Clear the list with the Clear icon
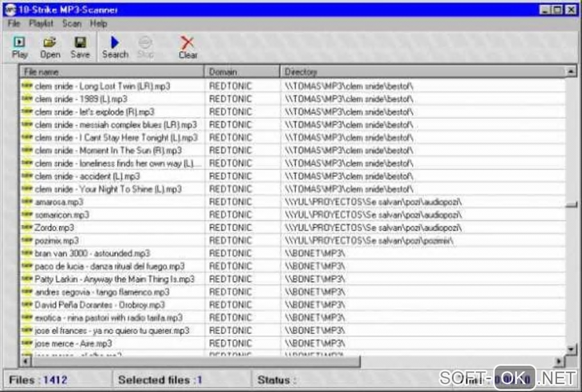 pyautogui.click(x=188, y=47)
